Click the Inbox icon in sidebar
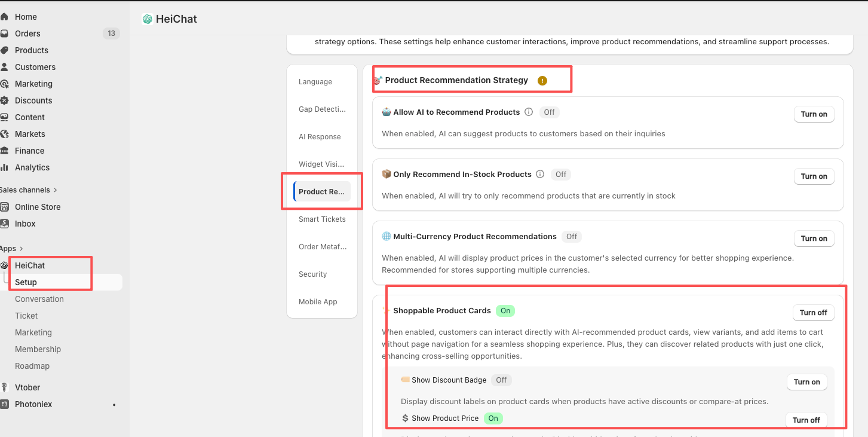This screenshot has height=437, width=868. tap(4, 224)
